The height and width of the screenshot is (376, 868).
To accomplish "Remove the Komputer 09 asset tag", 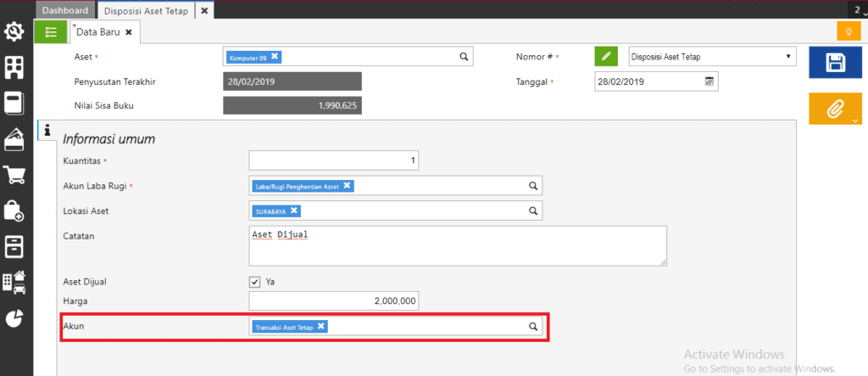I will click(x=275, y=57).
